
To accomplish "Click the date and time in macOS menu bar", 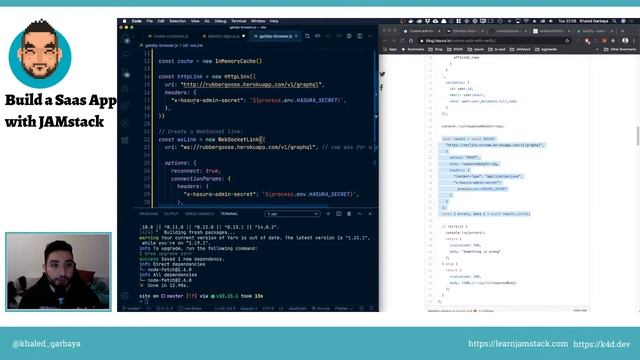I will pyautogui.click(x=567, y=21).
